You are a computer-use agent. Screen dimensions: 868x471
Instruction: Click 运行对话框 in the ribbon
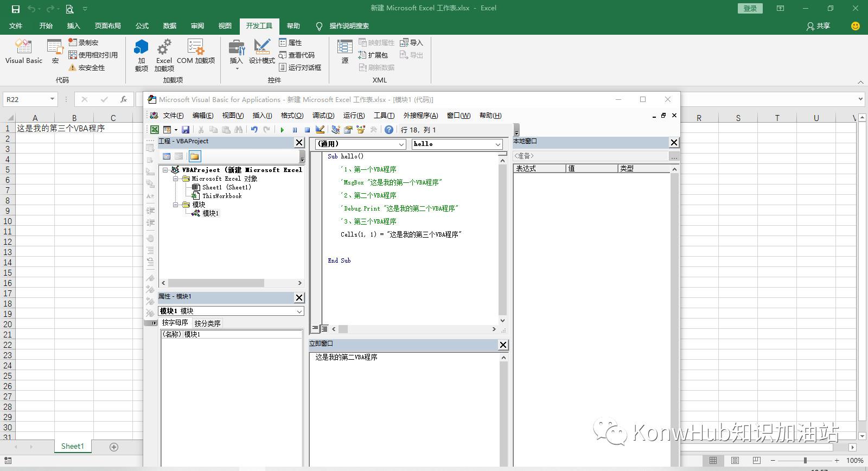coord(300,67)
